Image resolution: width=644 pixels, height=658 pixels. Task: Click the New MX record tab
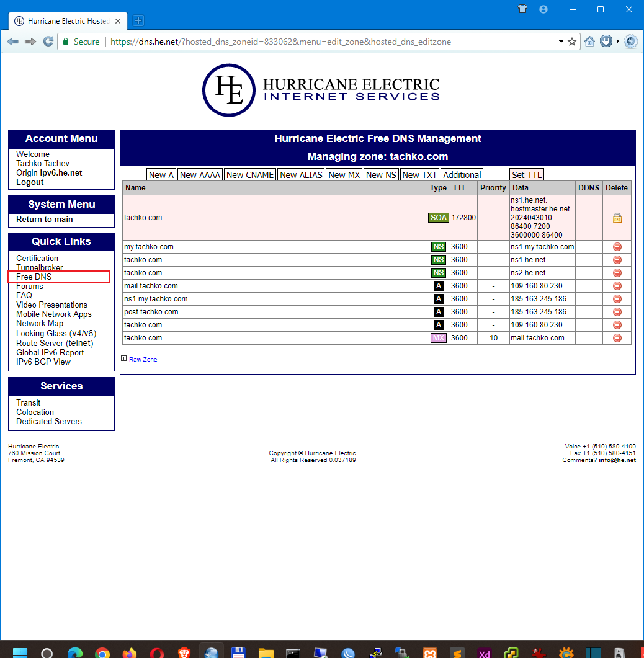pos(344,174)
